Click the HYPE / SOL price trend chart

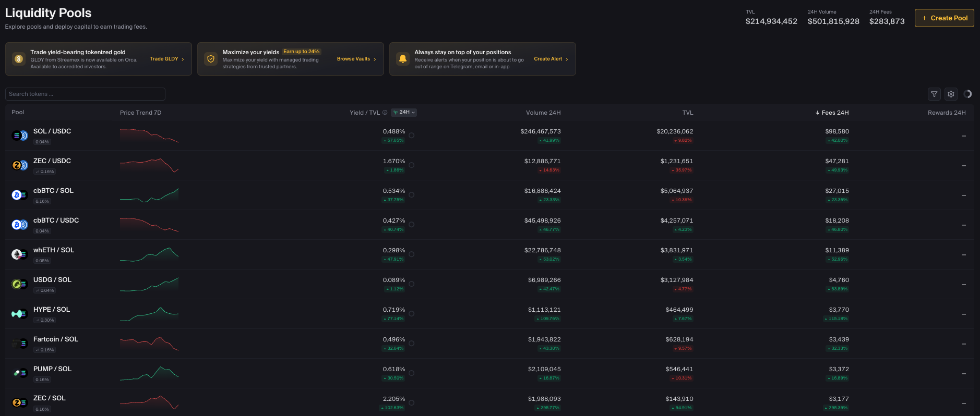pyautogui.click(x=149, y=314)
